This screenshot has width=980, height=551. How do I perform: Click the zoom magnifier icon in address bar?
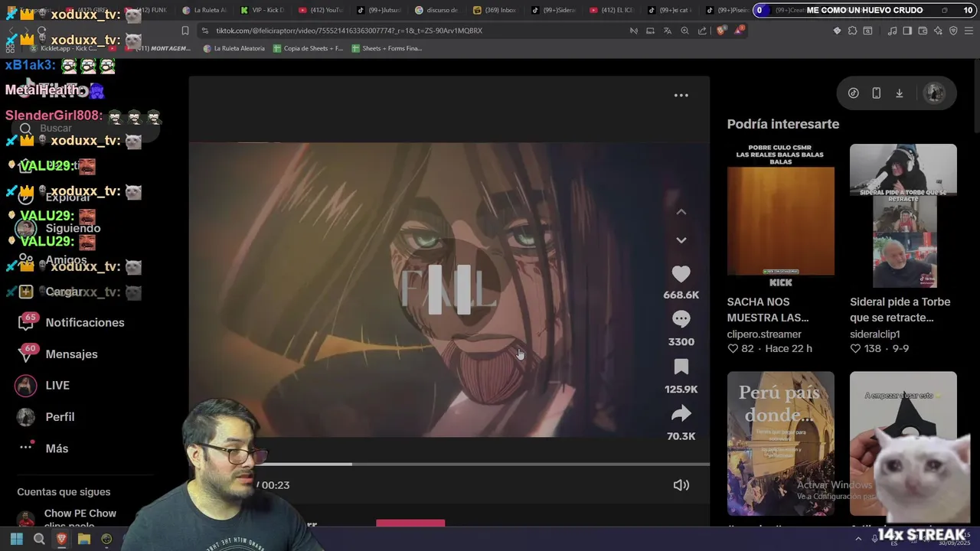point(684,31)
